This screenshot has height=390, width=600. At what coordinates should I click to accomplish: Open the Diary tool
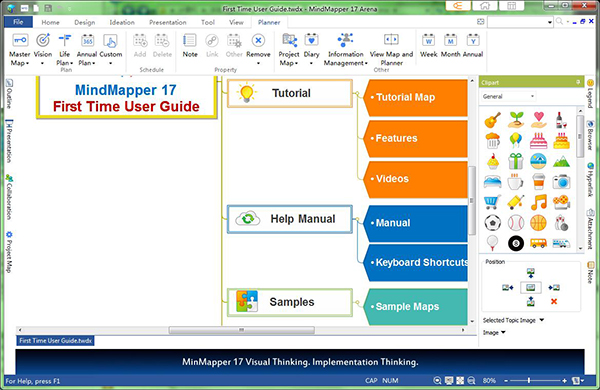pyautogui.click(x=311, y=50)
